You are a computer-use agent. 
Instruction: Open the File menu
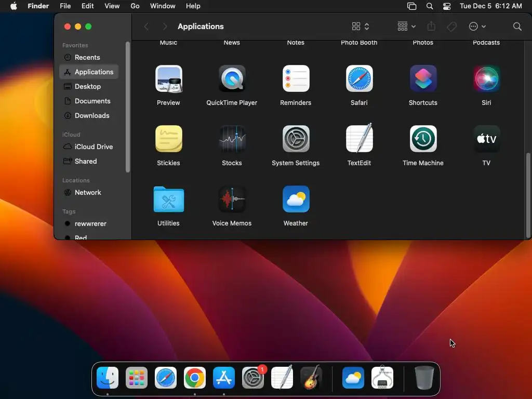pos(65,6)
